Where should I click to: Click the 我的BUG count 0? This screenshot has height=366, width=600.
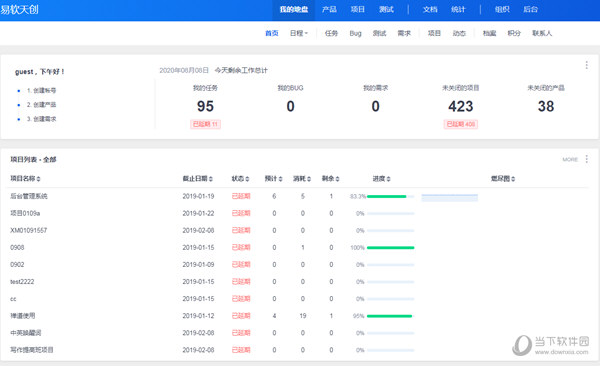click(x=290, y=106)
